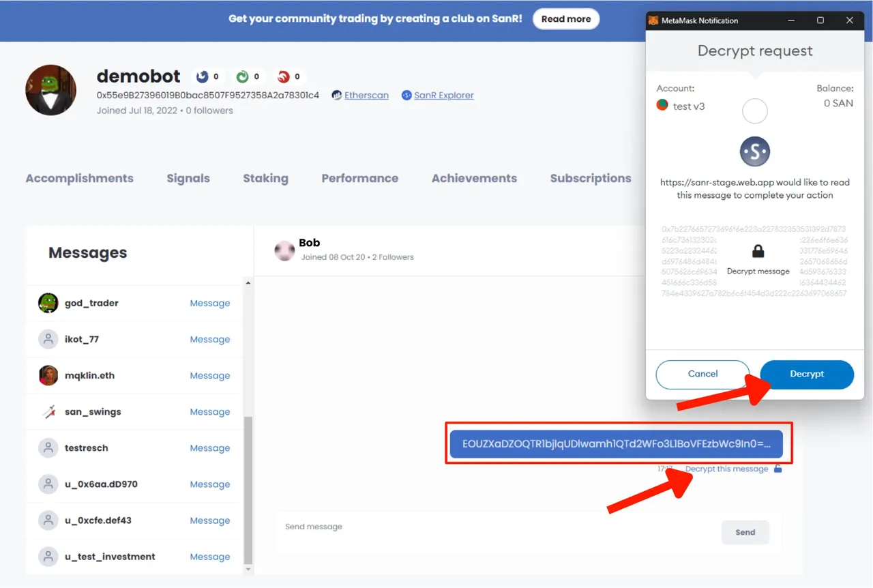The height and width of the screenshot is (588, 873).
Task: Click the 0 SAN balance text
Action: (x=838, y=104)
